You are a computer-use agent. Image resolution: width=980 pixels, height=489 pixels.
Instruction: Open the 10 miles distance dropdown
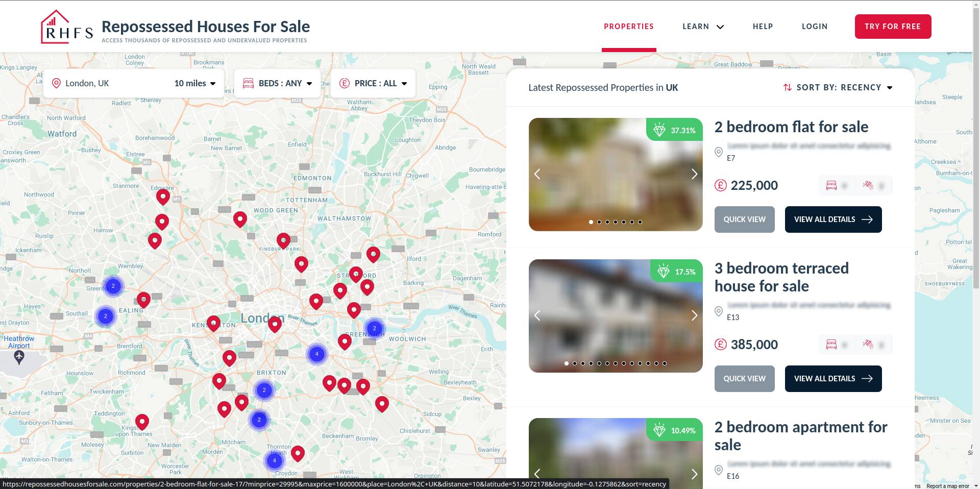[x=194, y=83]
